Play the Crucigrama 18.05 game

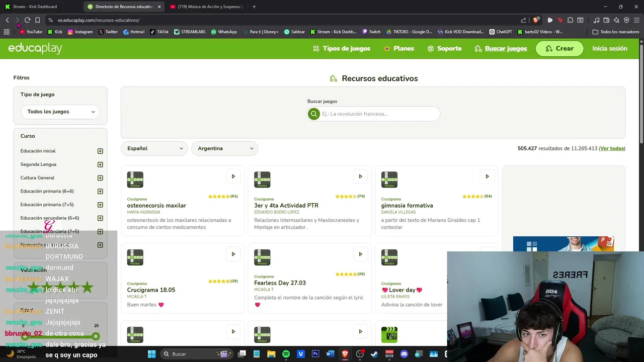[x=233, y=254]
